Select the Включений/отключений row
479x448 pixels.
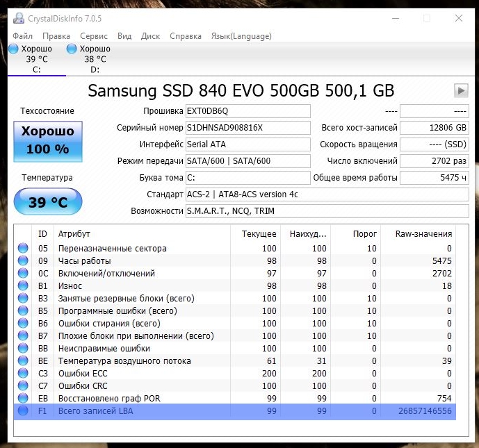234,273
